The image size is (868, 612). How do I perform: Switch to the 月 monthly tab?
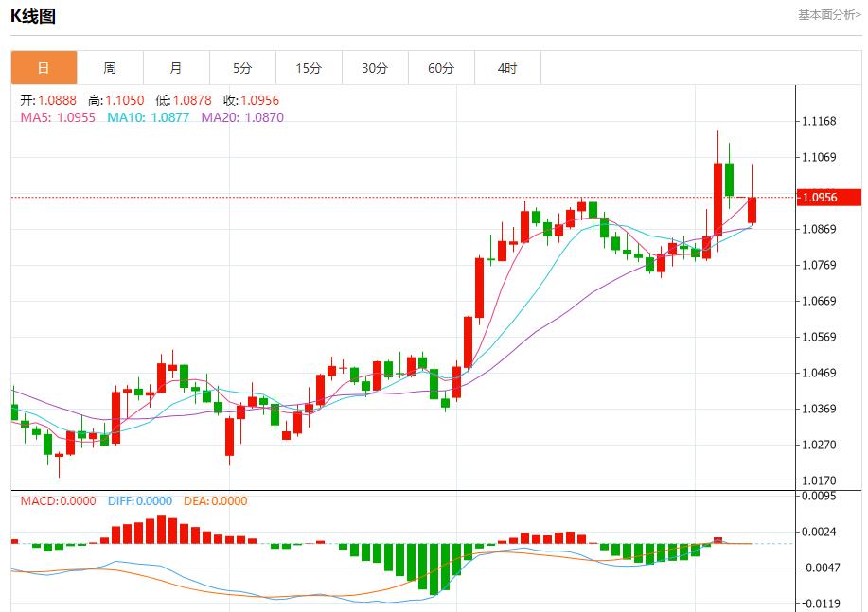click(x=176, y=68)
